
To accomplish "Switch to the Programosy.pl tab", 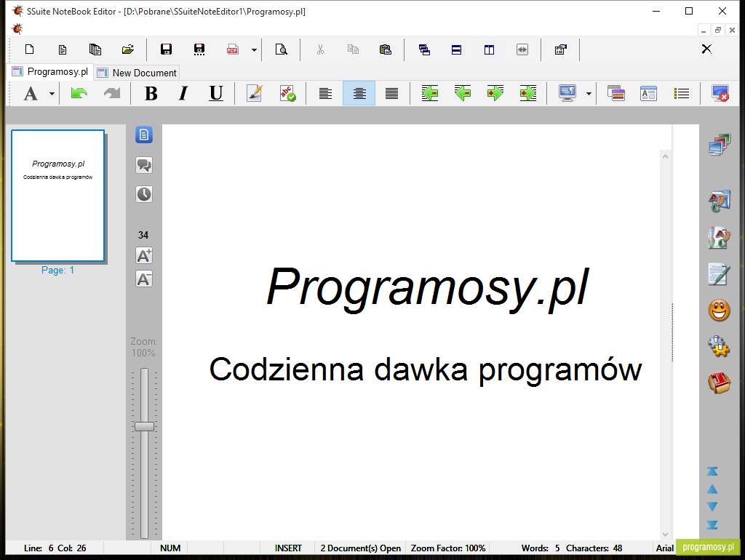I will point(51,72).
